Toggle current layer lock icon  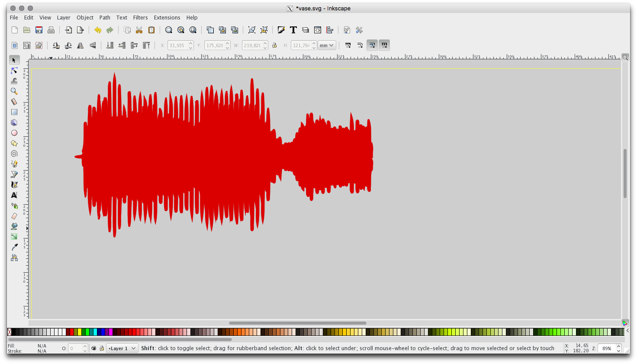click(x=102, y=348)
